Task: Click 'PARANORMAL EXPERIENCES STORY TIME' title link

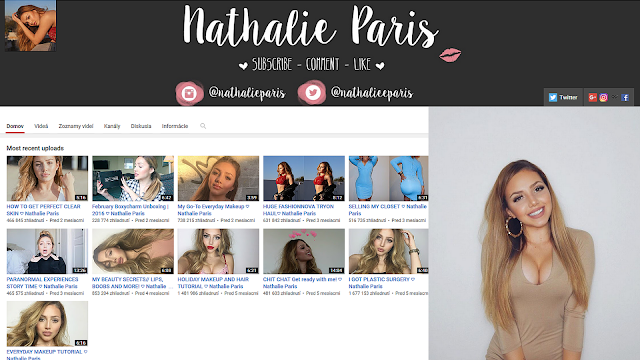Action: coord(42,282)
